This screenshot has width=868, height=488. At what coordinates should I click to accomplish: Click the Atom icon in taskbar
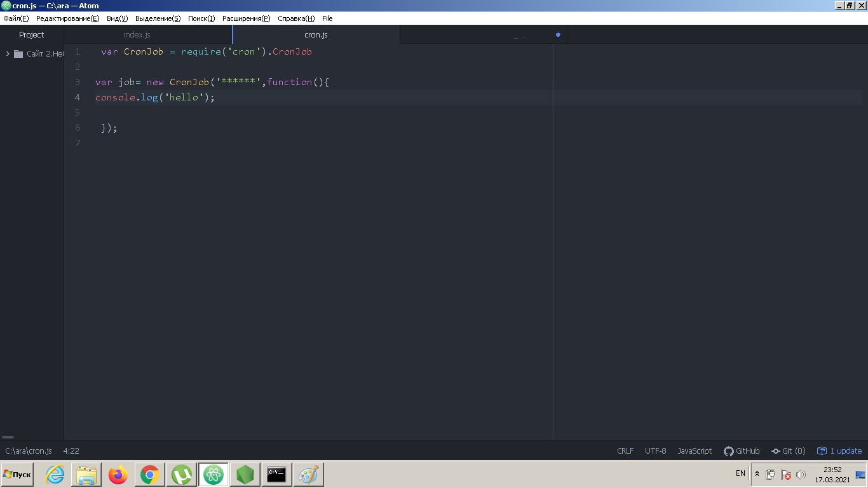pyautogui.click(x=214, y=475)
